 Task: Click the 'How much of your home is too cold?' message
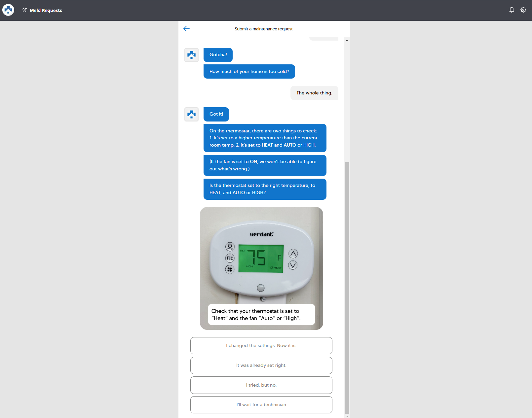click(249, 72)
